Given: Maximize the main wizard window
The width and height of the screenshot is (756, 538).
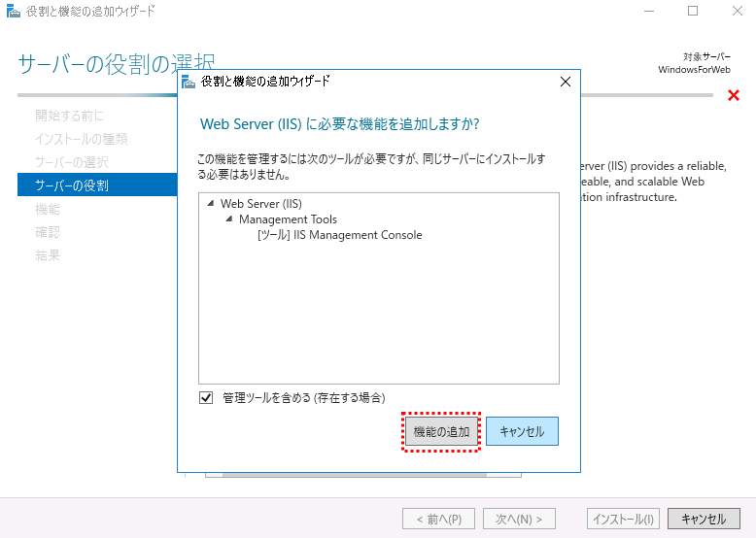Looking at the screenshot, I should pos(693,11).
